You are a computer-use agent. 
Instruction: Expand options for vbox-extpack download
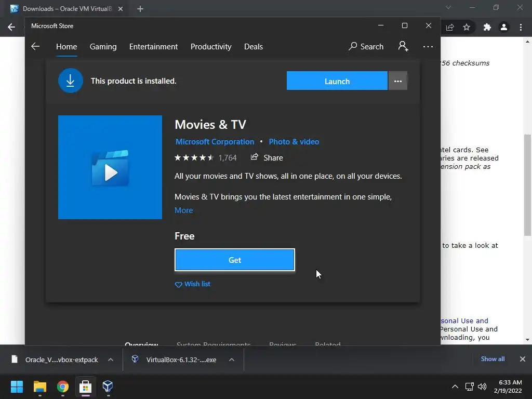(x=111, y=360)
